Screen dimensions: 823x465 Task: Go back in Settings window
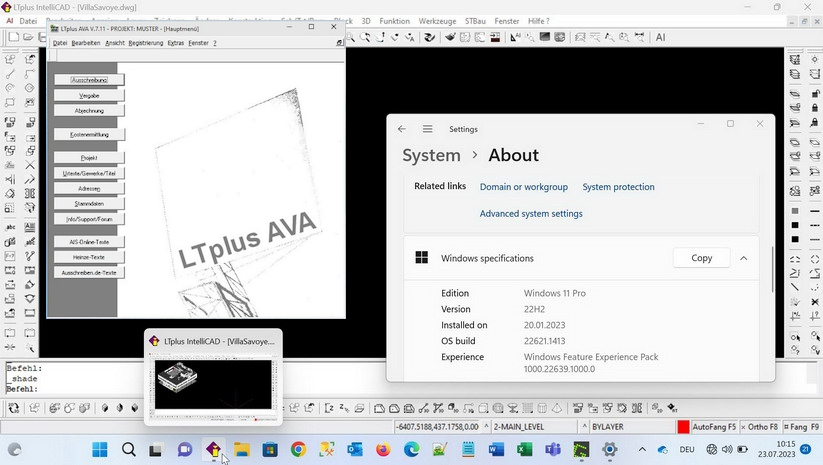(x=402, y=129)
